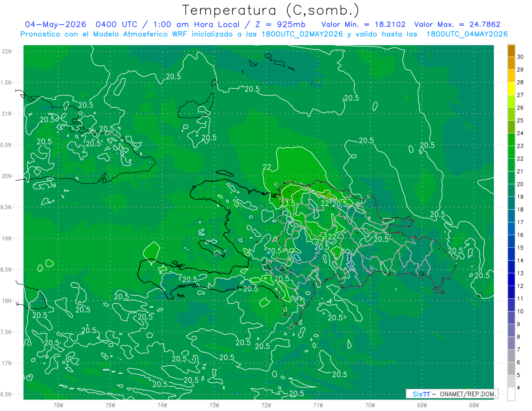Click the 22N latitude axis label
The height and width of the screenshot is (411, 532).
click(7, 51)
